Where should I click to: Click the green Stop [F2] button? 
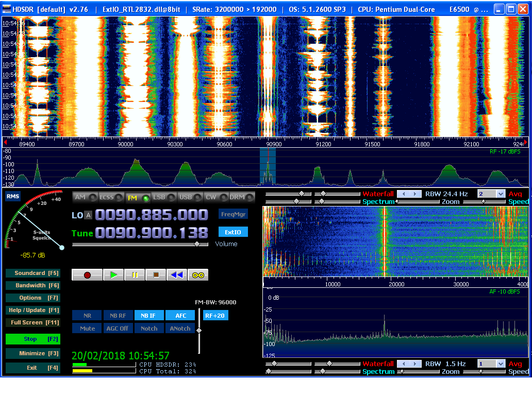[33, 339]
